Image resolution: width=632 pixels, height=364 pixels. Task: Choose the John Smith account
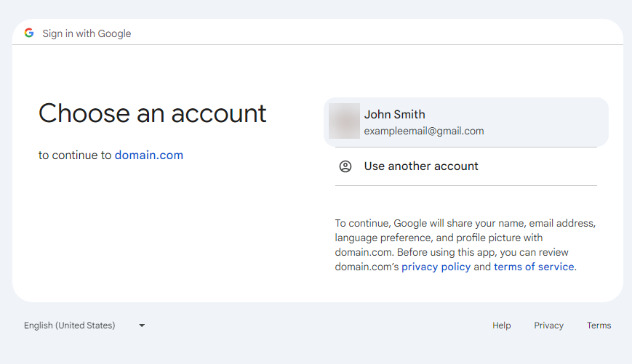tap(466, 122)
